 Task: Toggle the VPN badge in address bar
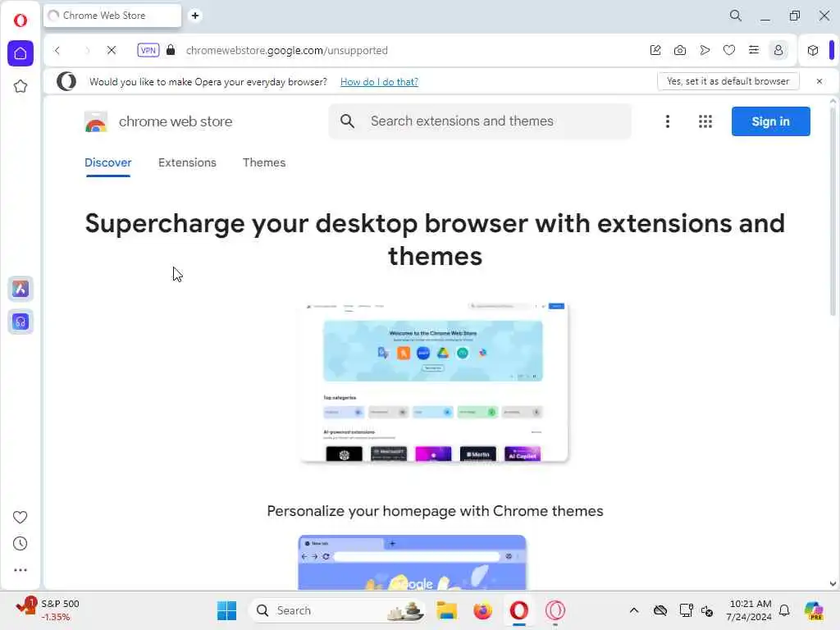148,50
